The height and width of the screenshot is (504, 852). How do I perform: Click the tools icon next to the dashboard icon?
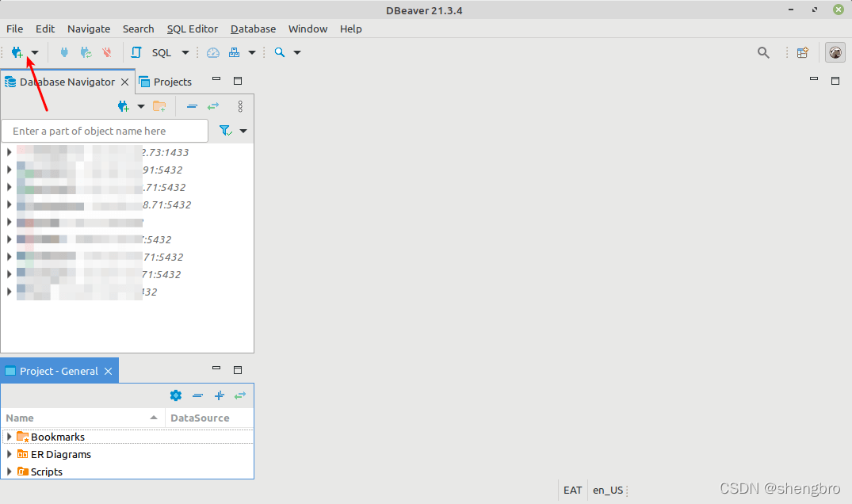pyautogui.click(x=234, y=52)
